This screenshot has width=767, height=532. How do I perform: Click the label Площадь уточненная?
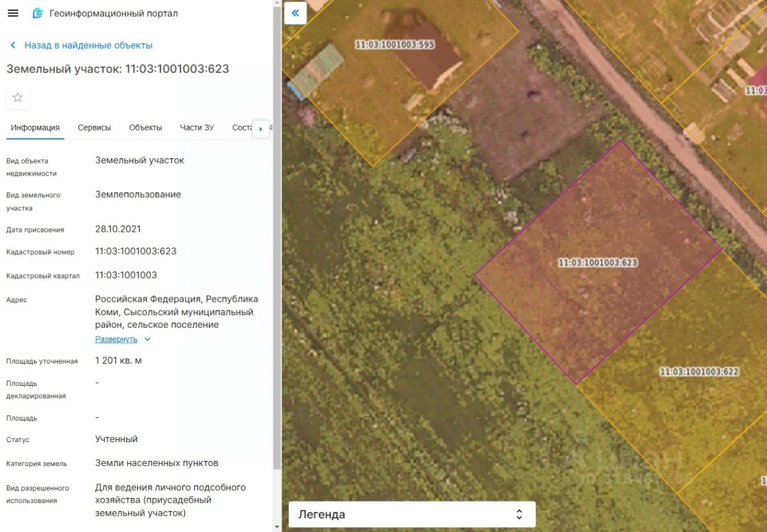(42, 361)
